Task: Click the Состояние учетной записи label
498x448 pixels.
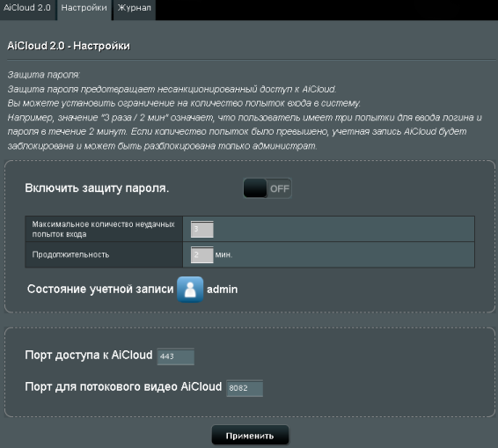Action: click(x=100, y=290)
